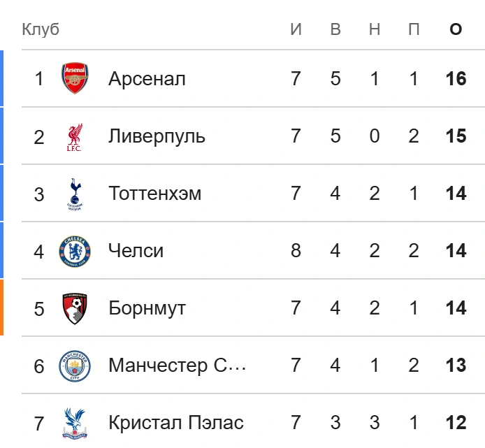Select the Челси team name
485x448 pixels.
pos(136,250)
